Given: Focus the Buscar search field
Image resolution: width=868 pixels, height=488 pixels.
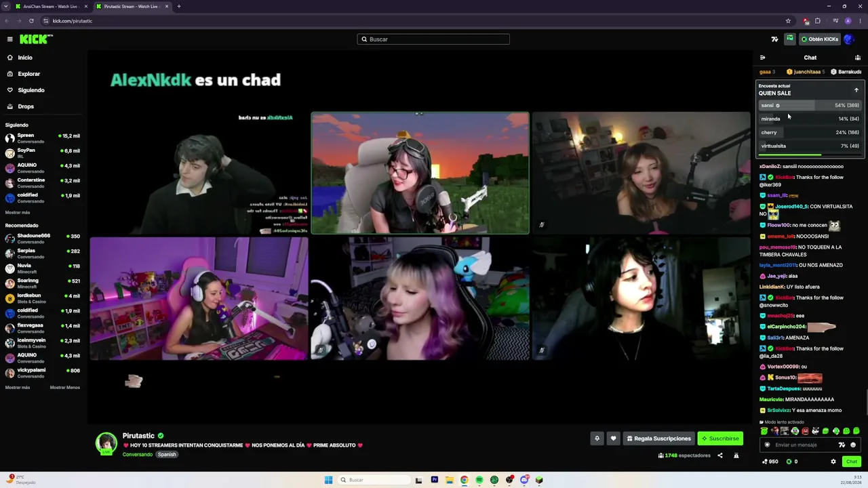Looking at the screenshot, I should (x=433, y=39).
